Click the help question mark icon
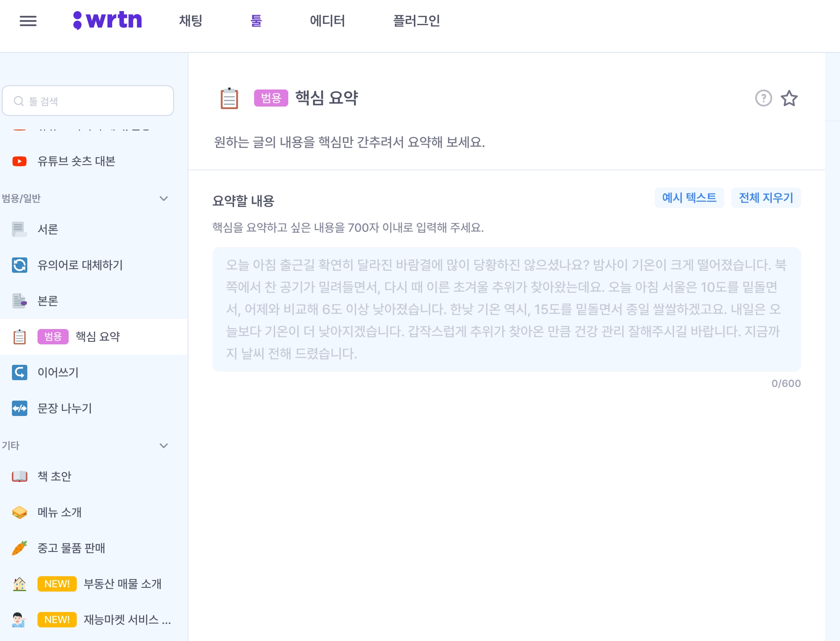This screenshot has height=641, width=840. pyautogui.click(x=763, y=98)
